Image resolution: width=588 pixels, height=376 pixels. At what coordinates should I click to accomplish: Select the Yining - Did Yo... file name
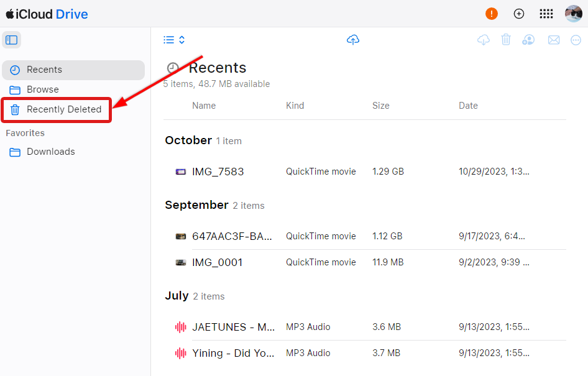tap(233, 353)
